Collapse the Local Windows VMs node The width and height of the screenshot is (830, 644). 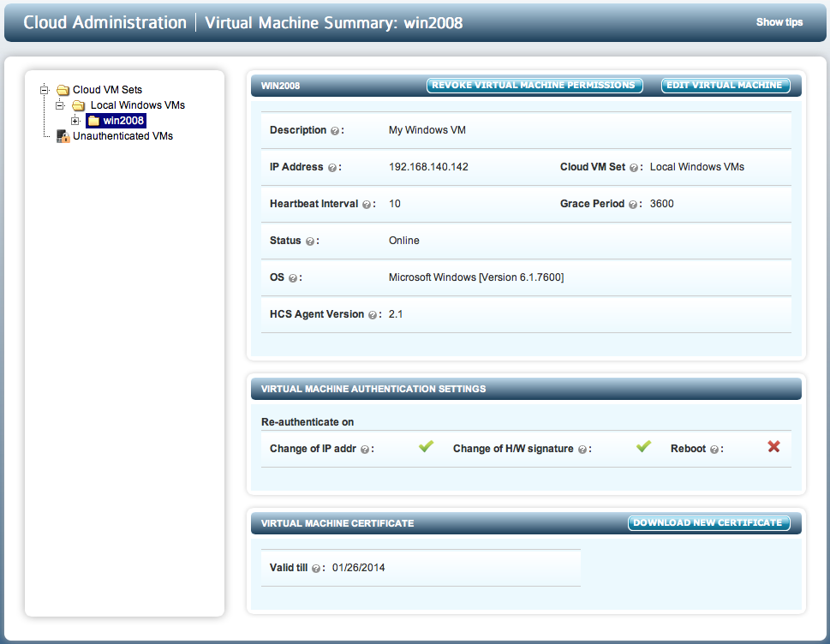(60, 105)
